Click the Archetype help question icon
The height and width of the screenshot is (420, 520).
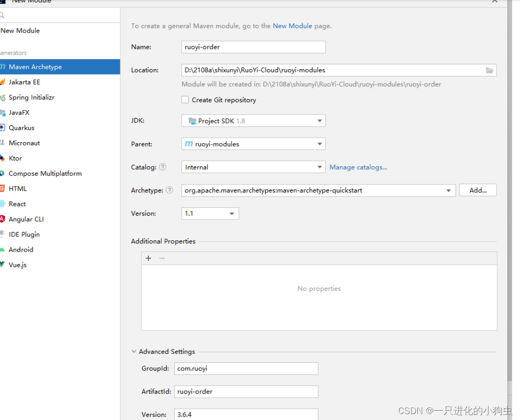tap(169, 190)
